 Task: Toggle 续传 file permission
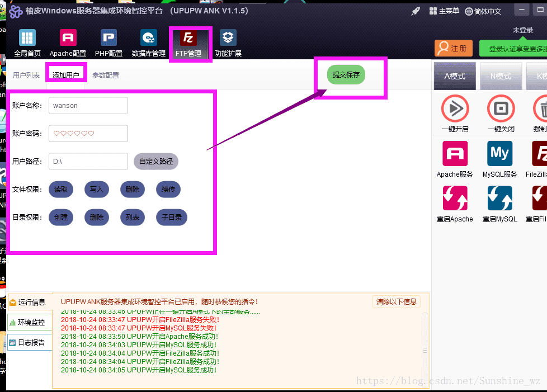pos(168,190)
